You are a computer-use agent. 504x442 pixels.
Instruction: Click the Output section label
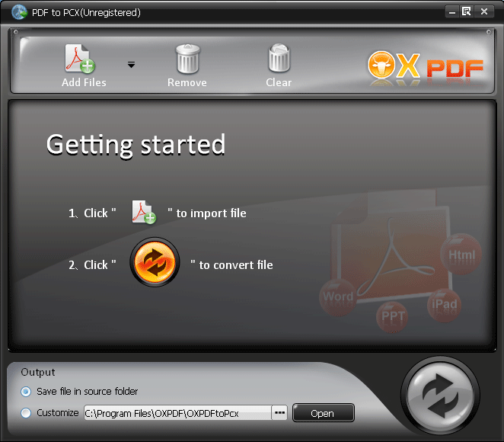click(38, 372)
